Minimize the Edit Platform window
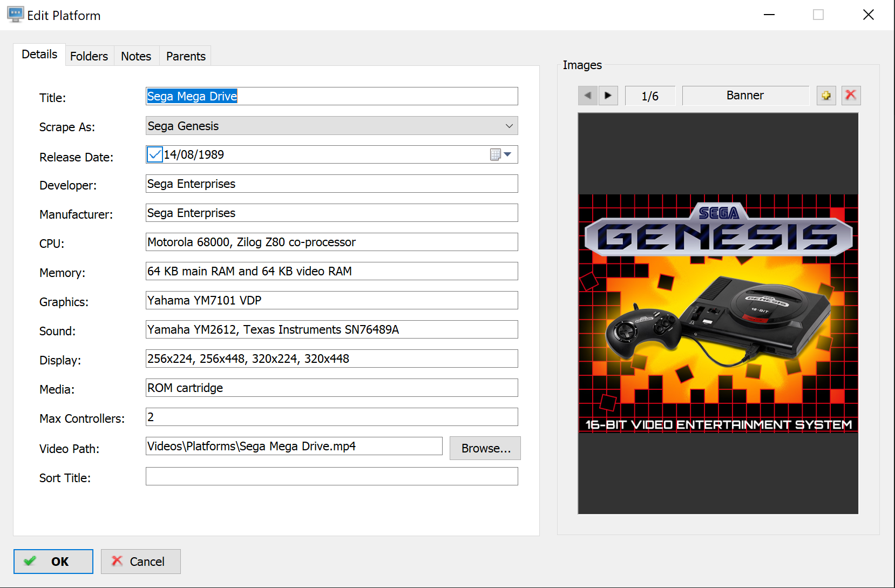Screen dimensions: 895x588 (x=769, y=15)
